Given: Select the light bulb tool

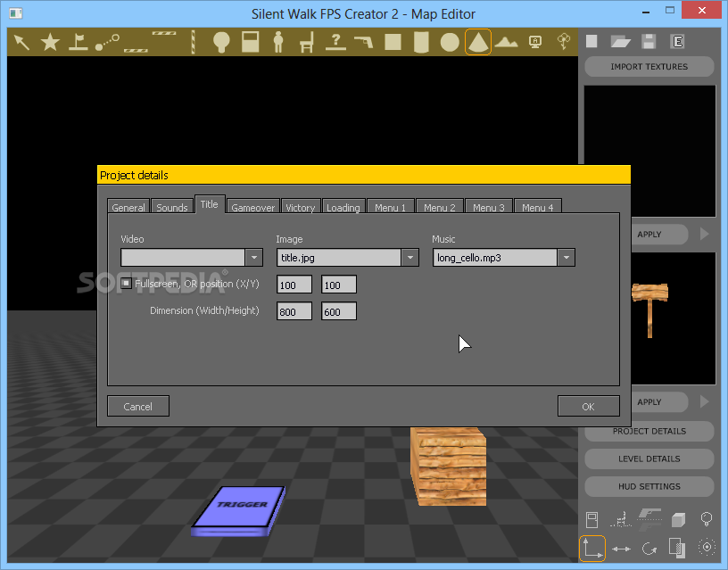Looking at the screenshot, I should click(221, 42).
